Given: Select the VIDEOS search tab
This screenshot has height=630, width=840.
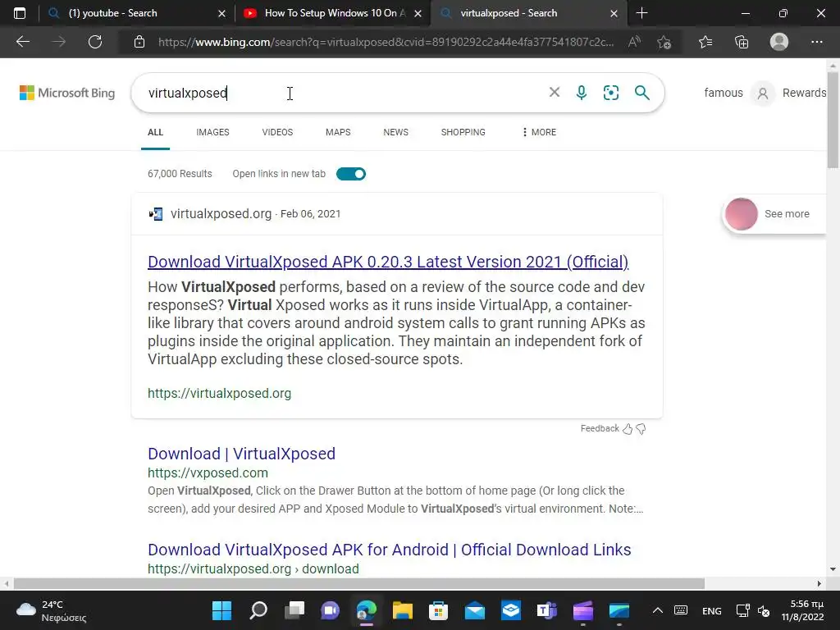Looking at the screenshot, I should [x=277, y=132].
